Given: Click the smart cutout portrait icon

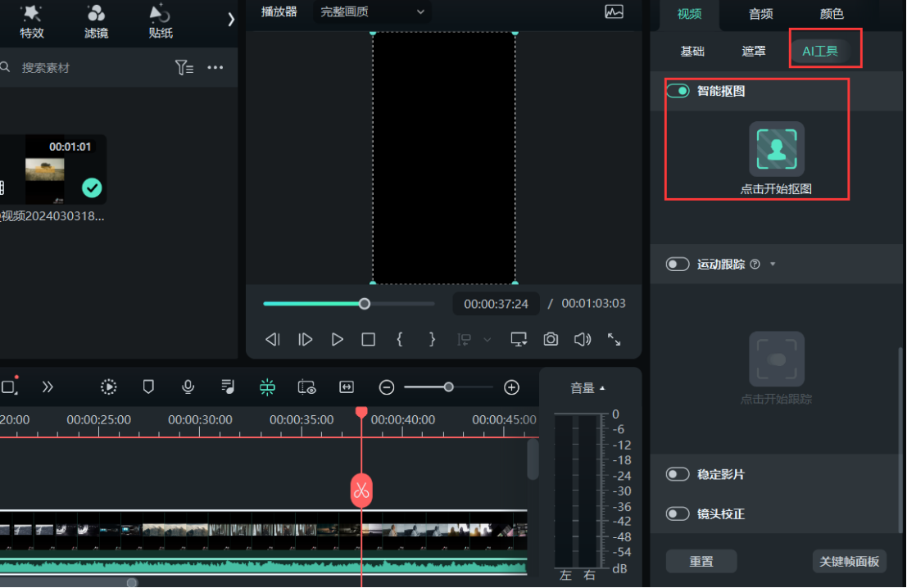Looking at the screenshot, I should 776,149.
